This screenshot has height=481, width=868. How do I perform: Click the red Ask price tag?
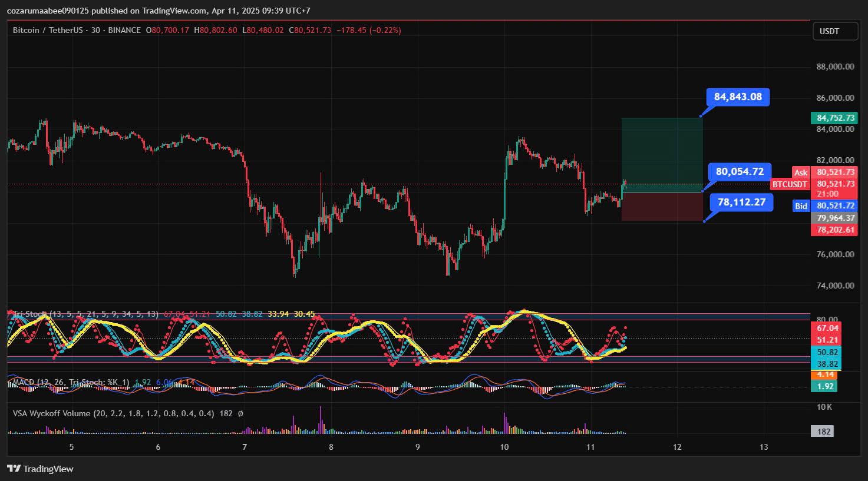tap(800, 173)
